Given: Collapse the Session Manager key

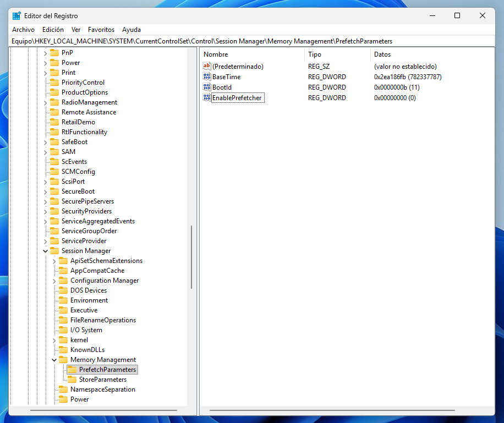Looking at the screenshot, I should click(45, 251).
